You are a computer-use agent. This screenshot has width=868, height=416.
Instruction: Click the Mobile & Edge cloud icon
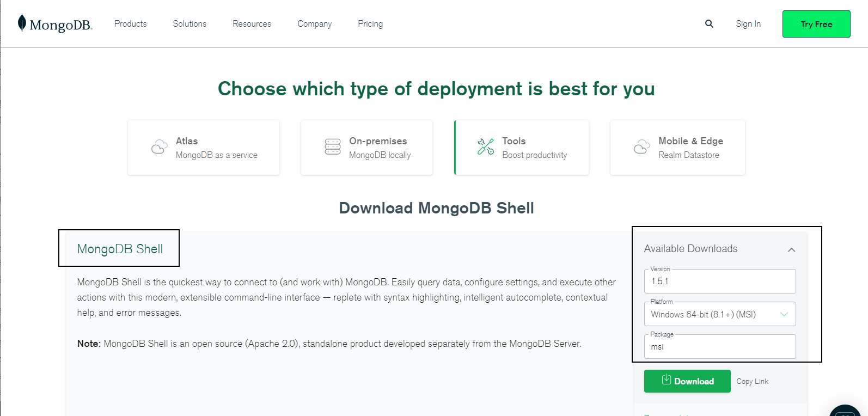coord(642,147)
